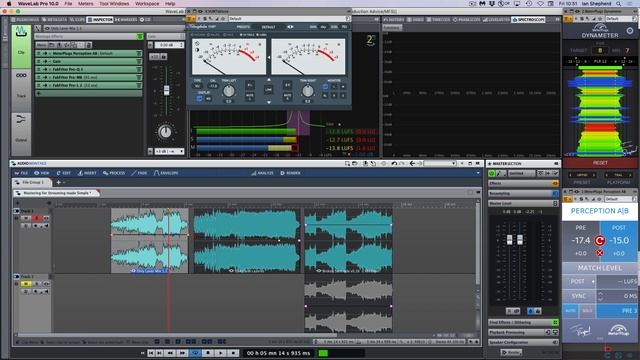The height and width of the screenshot is (360, 640).
Task: Select the Gain effect row
Action: tap(89, 61)
